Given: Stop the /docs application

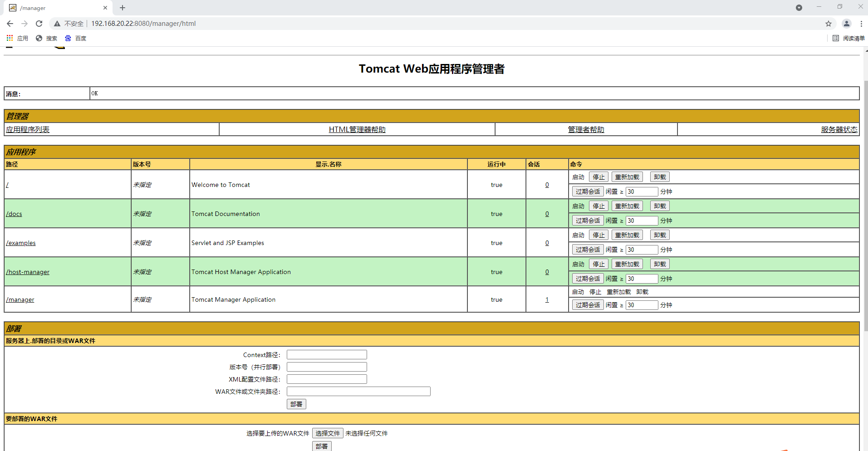Looking at the screenshot, I should coord(599,206).
